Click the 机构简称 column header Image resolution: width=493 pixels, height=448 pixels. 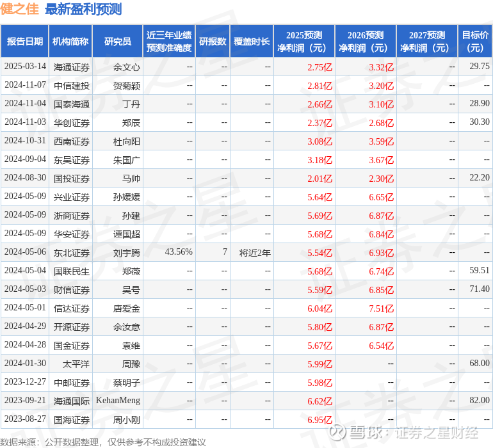pos(70,41)
